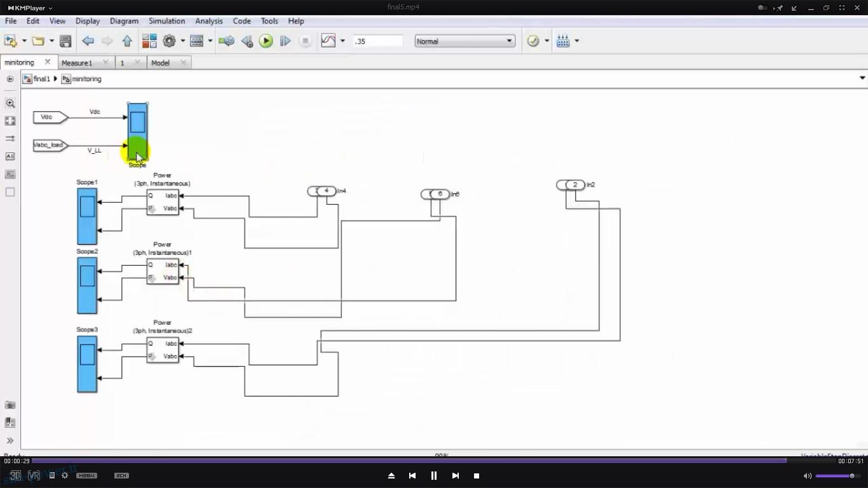Toggle the model browser hide/show button
The height and width of the screenshot is (488, 868).
(10, 79)
